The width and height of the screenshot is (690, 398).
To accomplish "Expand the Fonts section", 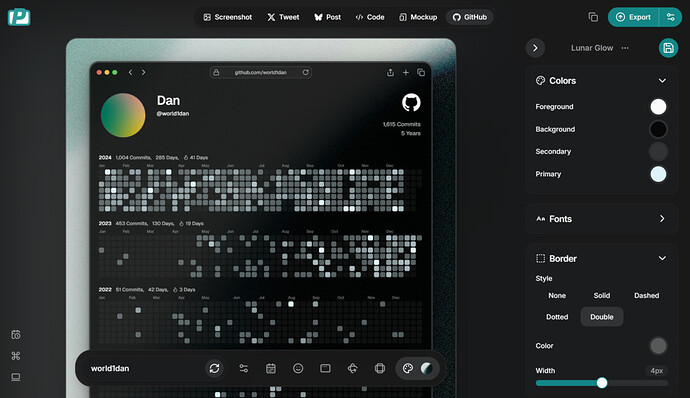I will [x=662, y=219].
